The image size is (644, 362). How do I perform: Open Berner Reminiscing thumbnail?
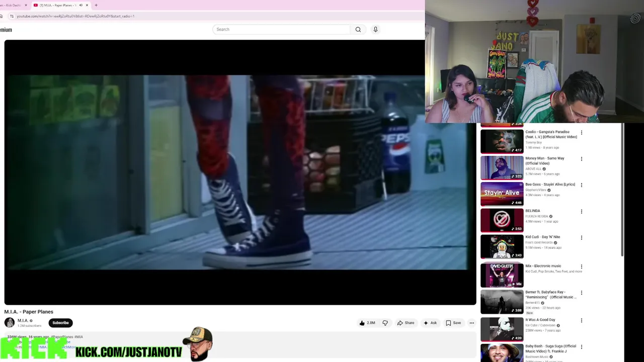pyautogui.click(x=502, y=302)
